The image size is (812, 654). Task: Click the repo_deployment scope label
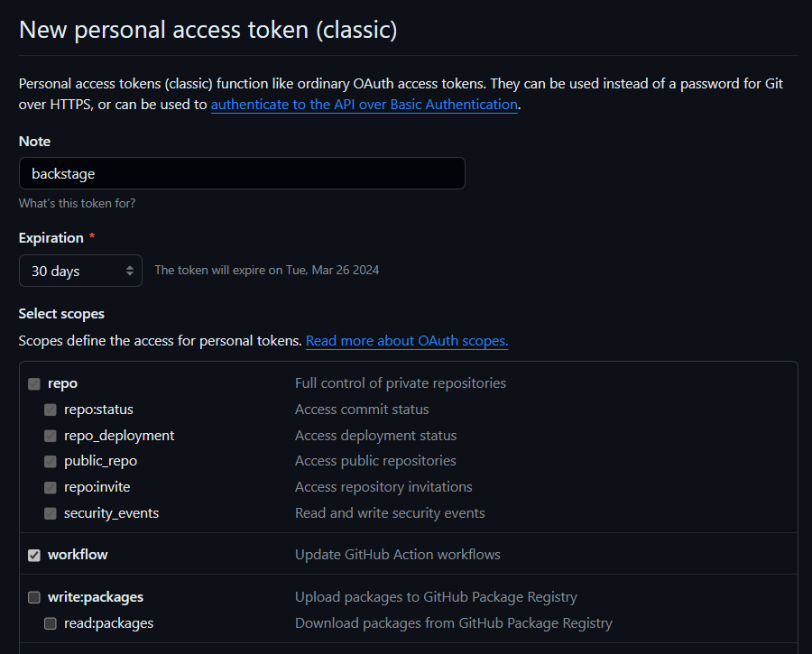pos(119,436)
